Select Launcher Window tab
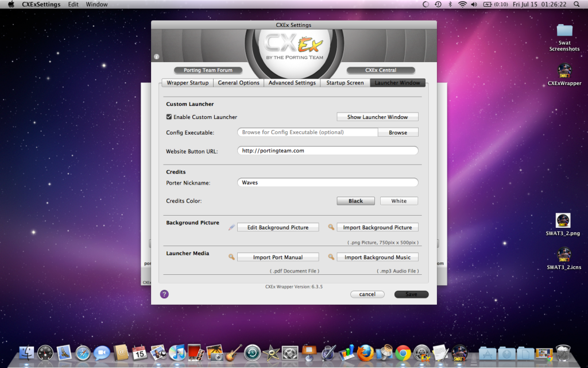 pos(397,83)
